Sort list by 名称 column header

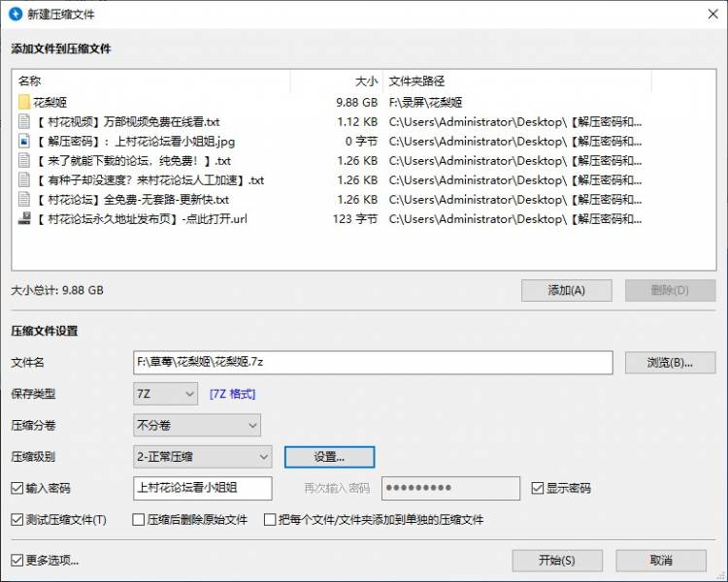[146, 81]
